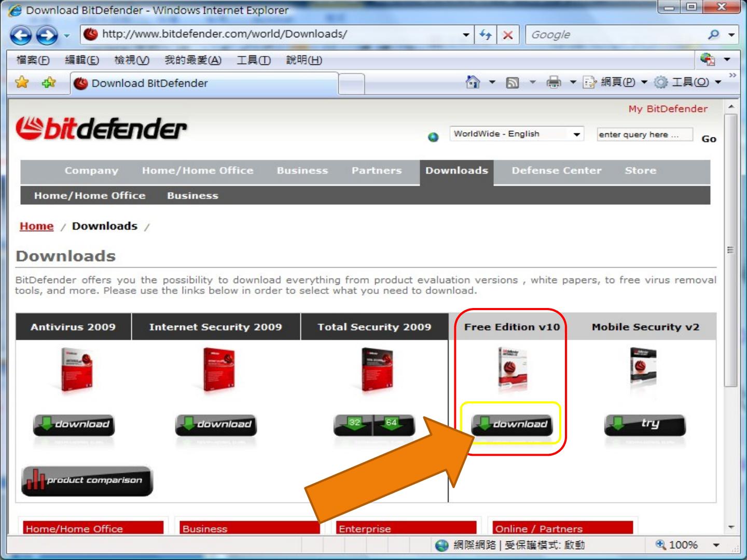Viewport: 747px width, 560px height.
Task: Click the Print icon
Action: pyautogui.click(x=554, y=82)
